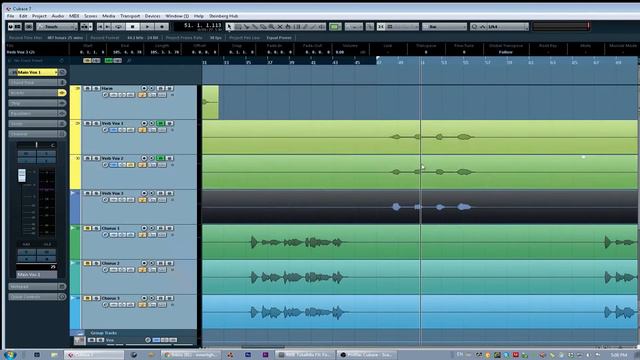Solo the Verb Vox 1 track
Viewport: 640px width, 360px height.
96,123
